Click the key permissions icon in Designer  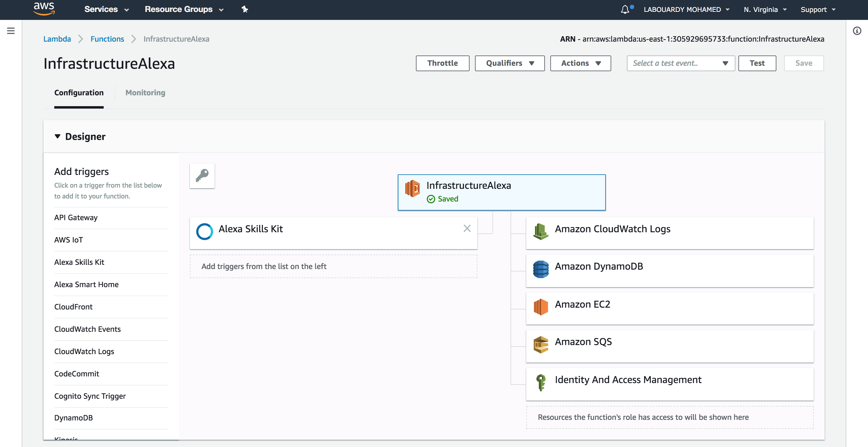click(202, 176)
